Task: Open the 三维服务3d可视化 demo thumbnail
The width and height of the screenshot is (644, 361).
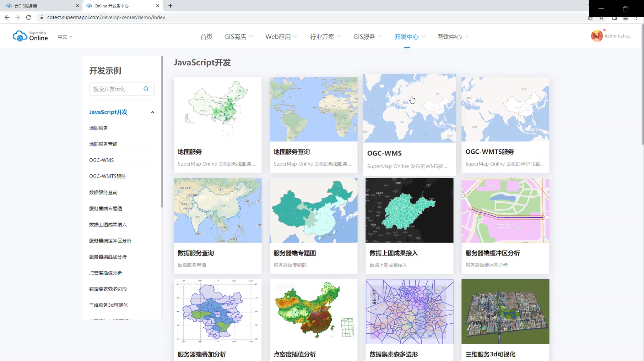Action: (505, 312)
